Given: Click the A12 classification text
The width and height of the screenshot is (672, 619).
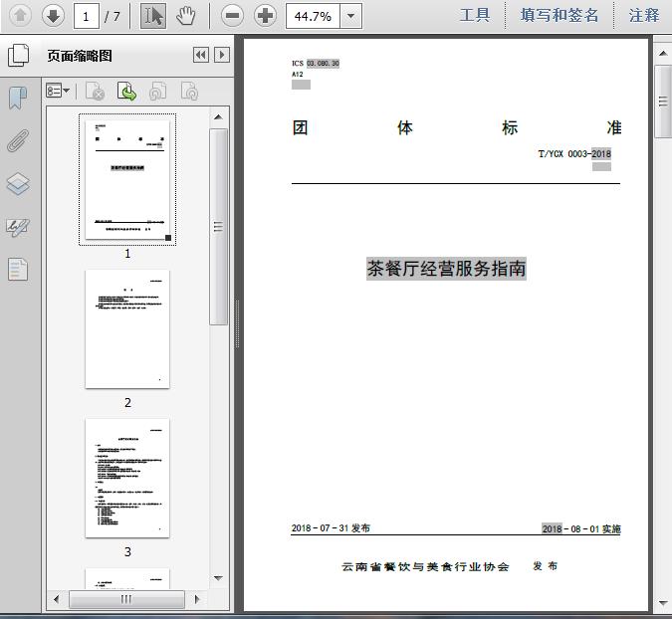Looking at the screenshot, I should click(298, 74).
